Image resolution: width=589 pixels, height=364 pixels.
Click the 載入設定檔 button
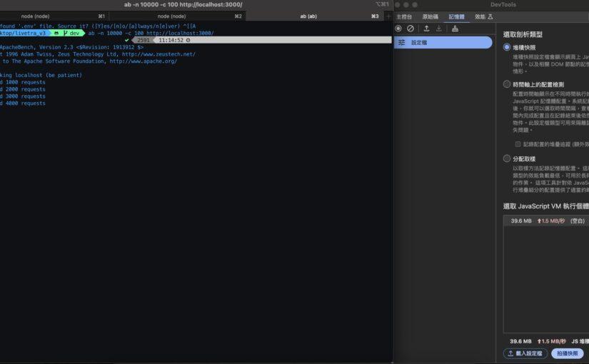pyautogui.click(x=525, y=353)
